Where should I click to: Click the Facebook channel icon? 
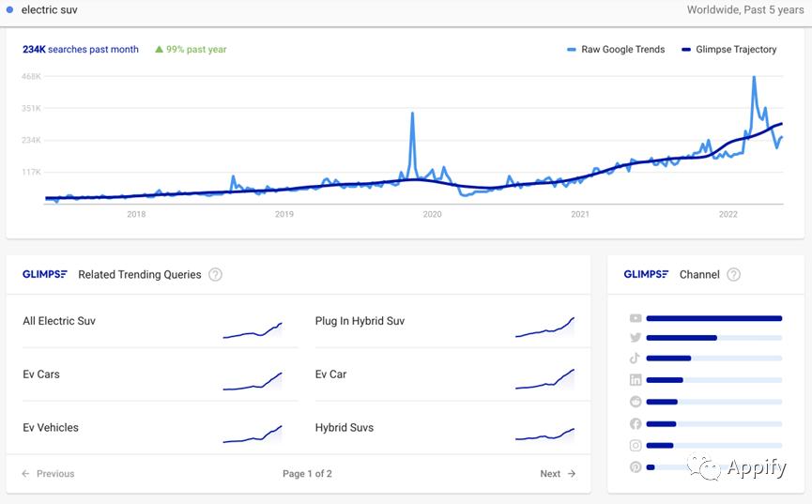[636, 424]
